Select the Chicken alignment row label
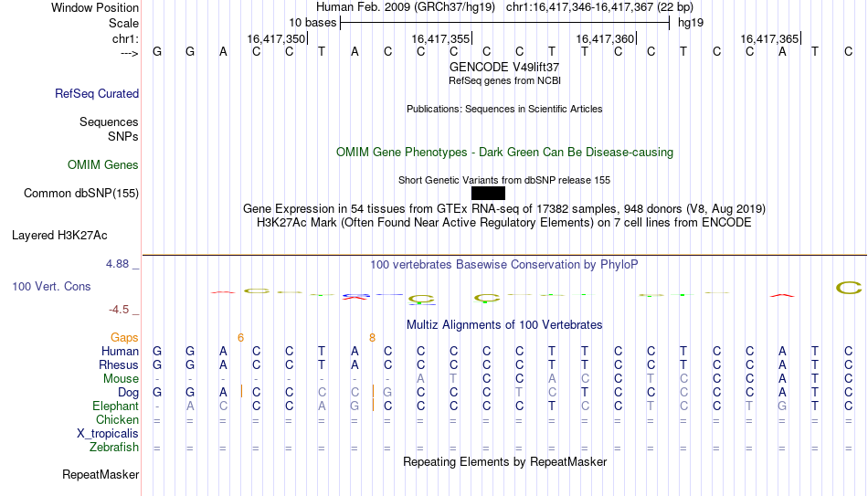Viewport: 868px width, 496px height. [x=117, y=419]
